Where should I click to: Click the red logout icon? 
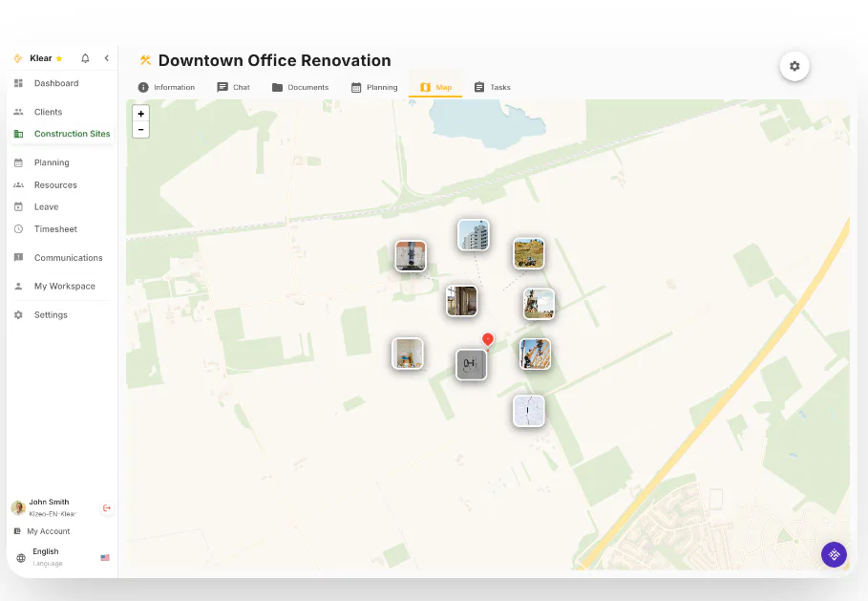click(107, 508)
